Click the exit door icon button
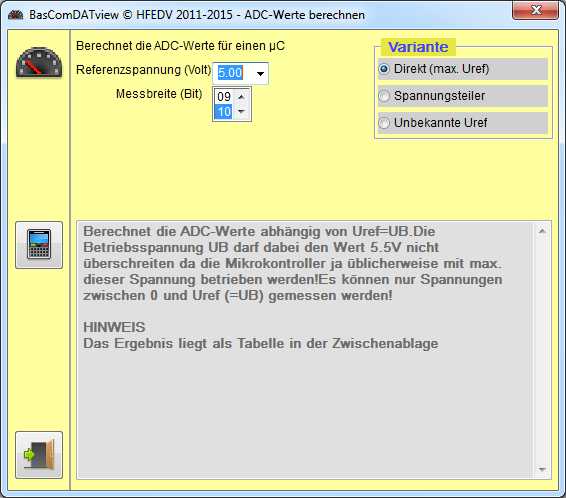566x498 pixels. coord(39,455)
